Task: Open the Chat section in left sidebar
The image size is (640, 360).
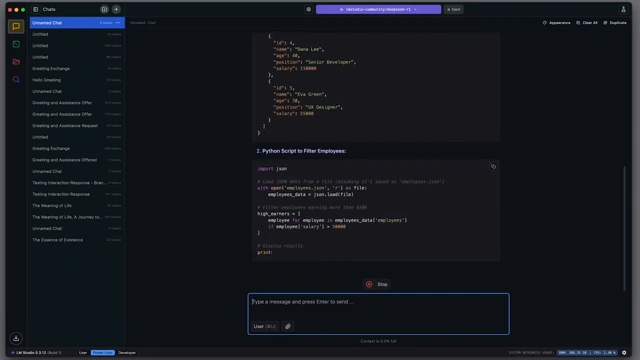Action: click(16, 27)
